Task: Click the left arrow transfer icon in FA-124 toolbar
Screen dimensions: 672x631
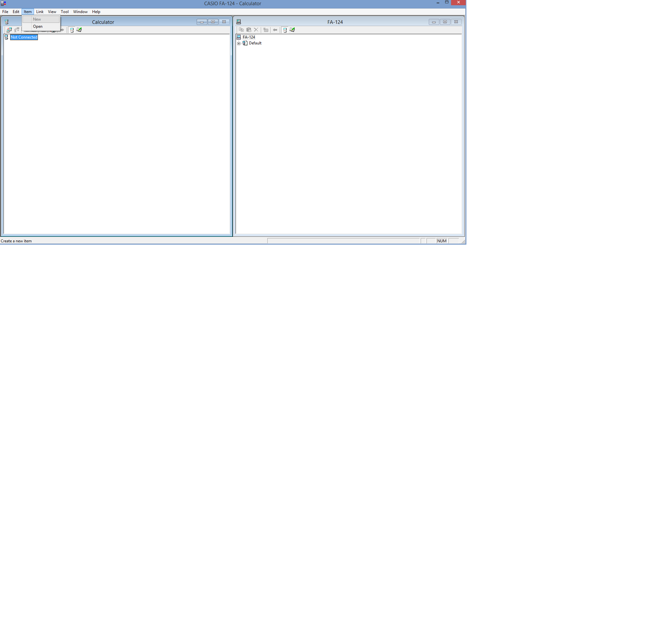Action: point(275,30)
